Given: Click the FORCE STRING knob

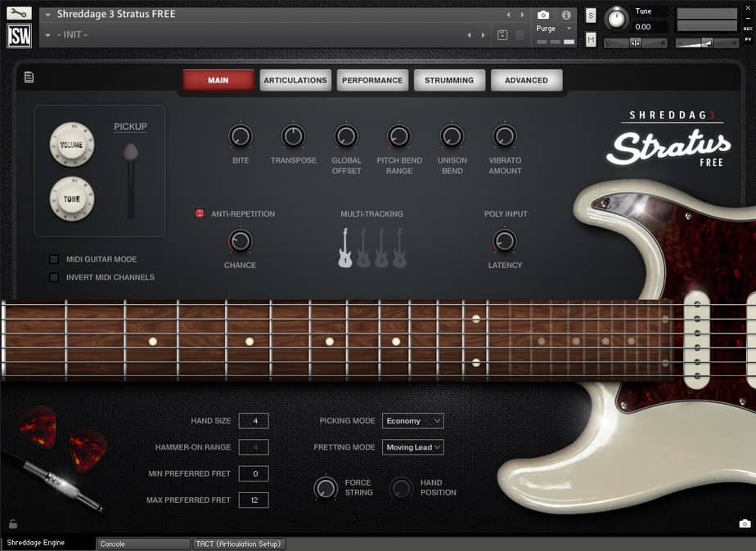Looking at the screenshot, I should [x=326, y=487].
